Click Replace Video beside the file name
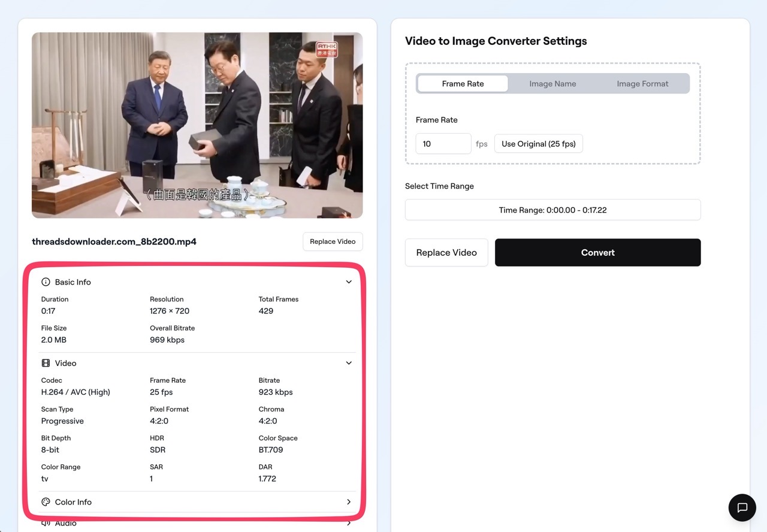This screenshot has height=532, width=767. point(333,241)
